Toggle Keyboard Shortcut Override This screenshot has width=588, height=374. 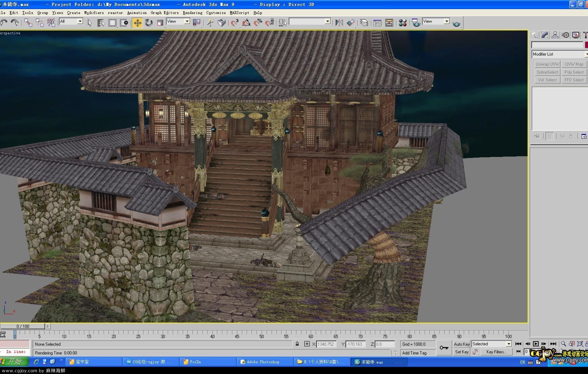(222, 23)
